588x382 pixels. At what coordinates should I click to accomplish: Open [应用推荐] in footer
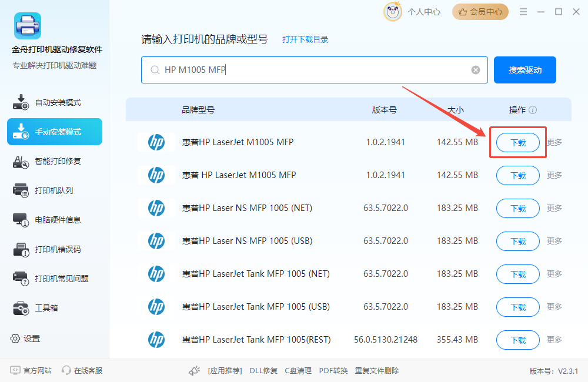225,371
